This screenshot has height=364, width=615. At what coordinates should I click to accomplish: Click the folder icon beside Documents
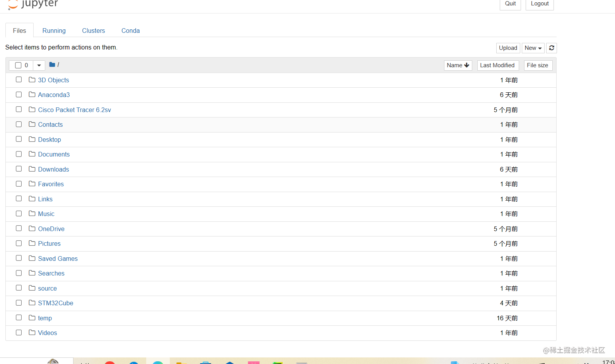point(32,154)
